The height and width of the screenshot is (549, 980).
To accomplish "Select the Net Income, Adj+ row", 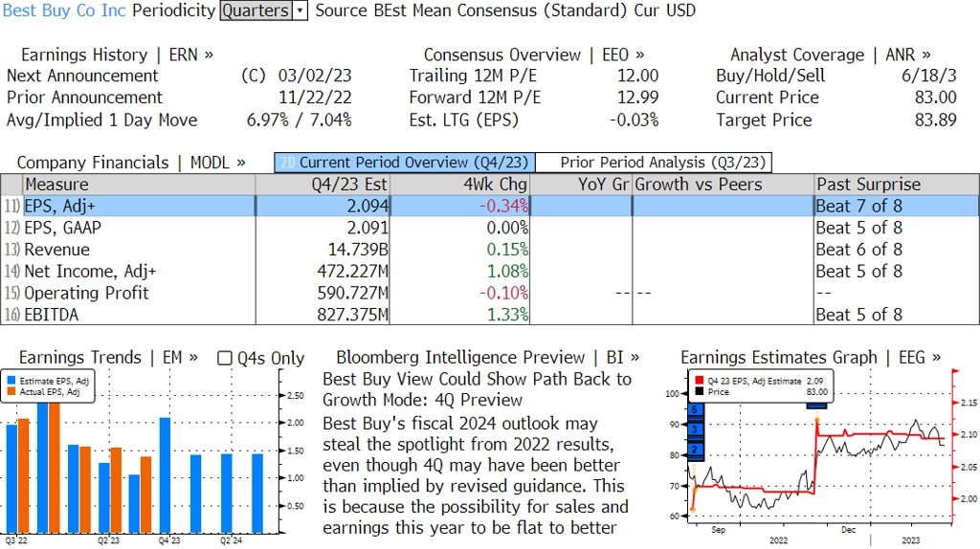I will point(490,272).
